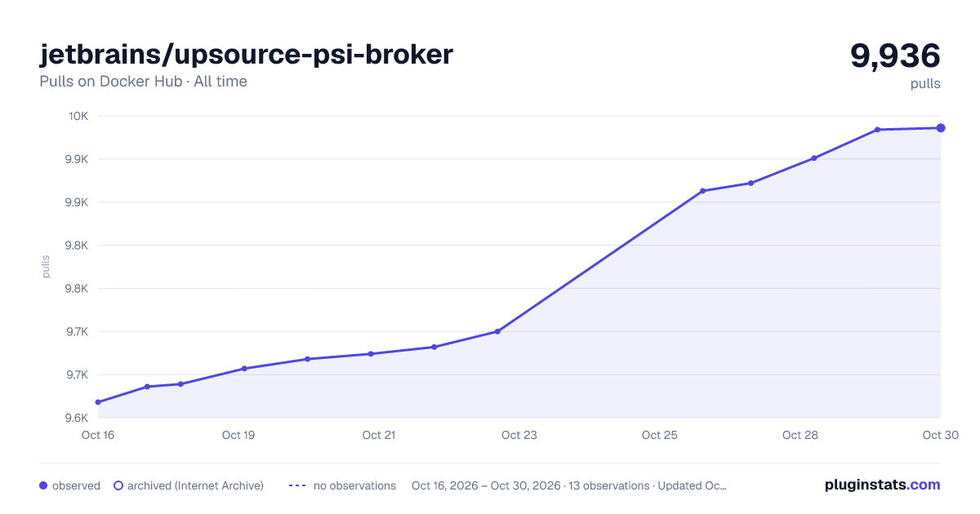Click the rotated 'pulls' y-axis title
The width and height of the screenshot is (980, 514).
[46, 267]
